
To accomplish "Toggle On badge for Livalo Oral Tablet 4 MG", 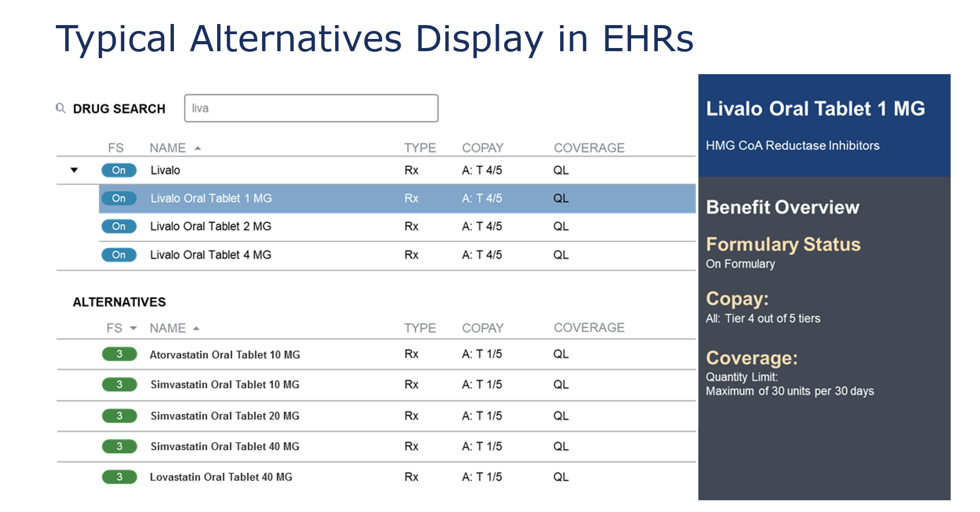I will click(x=119, y=255).
